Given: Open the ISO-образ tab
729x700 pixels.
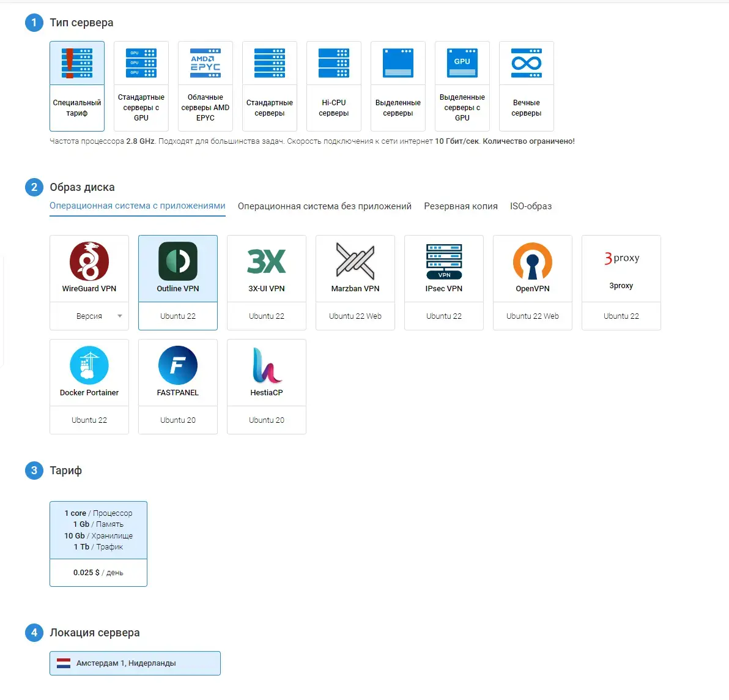Looking at the screenshot, I should pos(531,206).
